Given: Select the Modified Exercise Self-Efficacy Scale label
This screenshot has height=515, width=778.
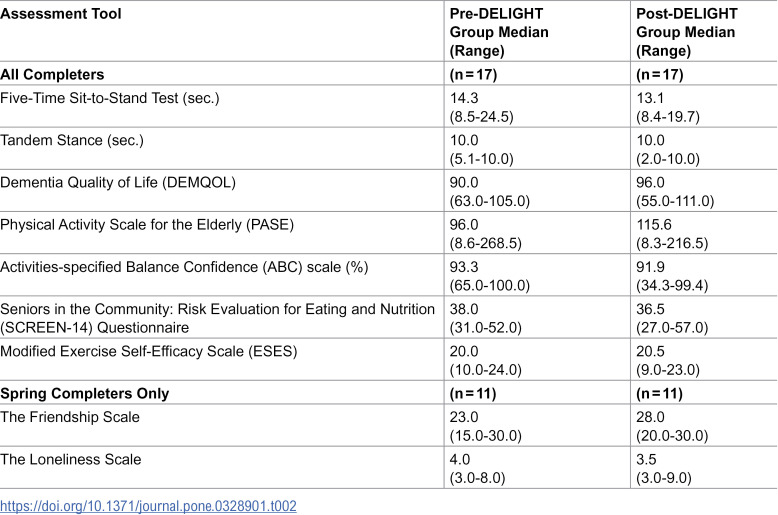Looking at the screenshot, I should click(x=149, y=351).
